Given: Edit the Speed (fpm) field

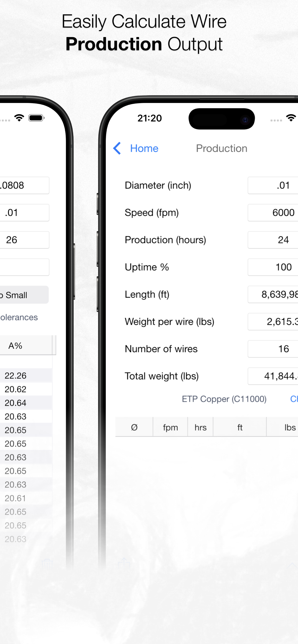Looking at the screenshot, I should pos(273,213).
